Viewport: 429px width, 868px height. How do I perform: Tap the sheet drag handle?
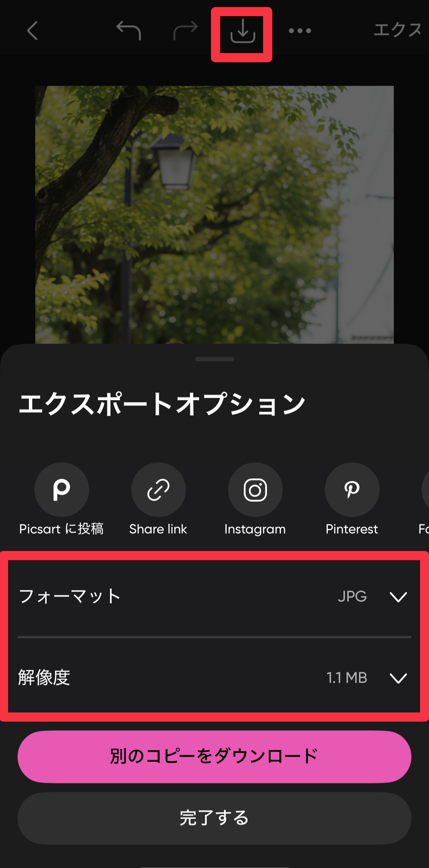tap(214, 359)
